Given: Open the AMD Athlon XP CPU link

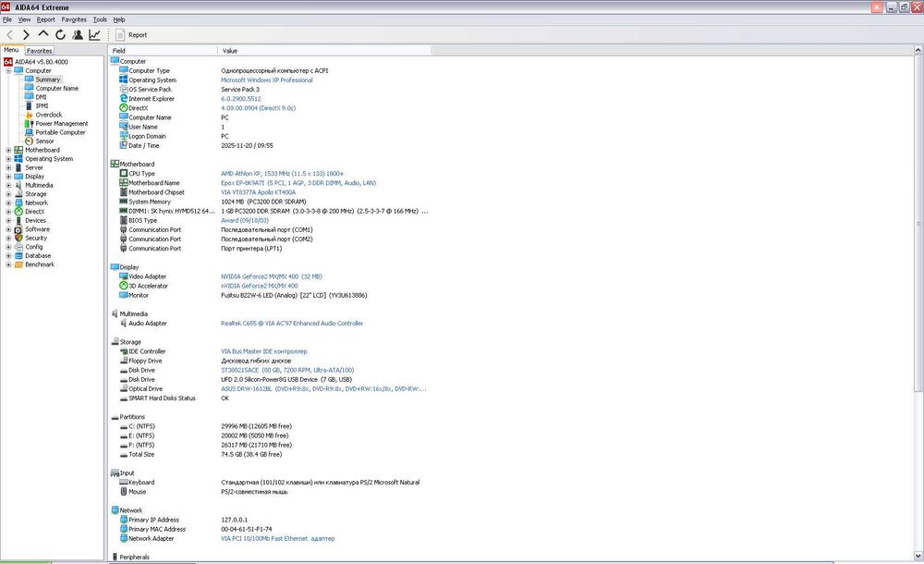Looking at the screenshot, I should pos(282,174).
